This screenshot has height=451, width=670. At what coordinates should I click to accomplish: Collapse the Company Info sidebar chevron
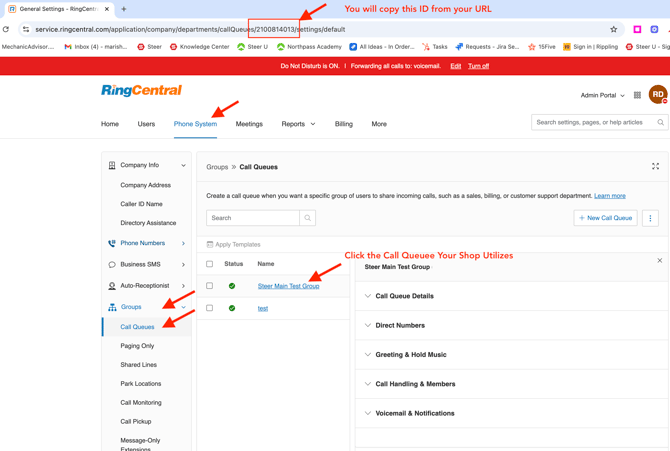pyautogui.click(x=183, y=165)
